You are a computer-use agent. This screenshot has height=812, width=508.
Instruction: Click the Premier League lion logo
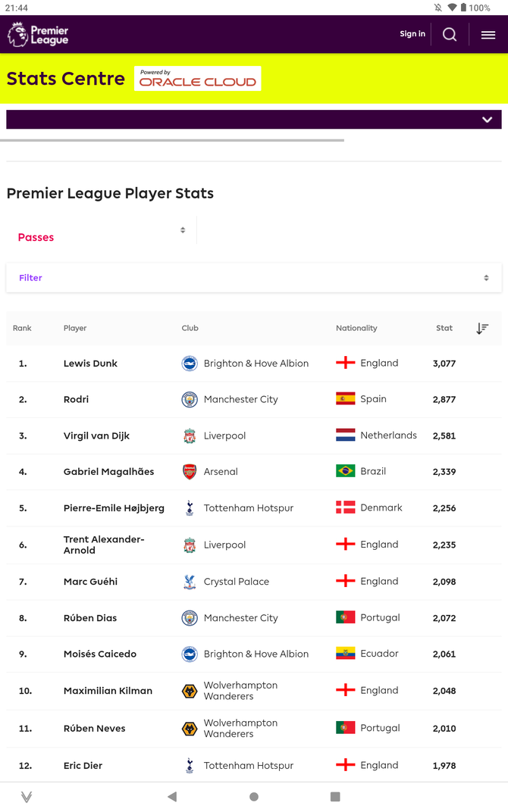click(x=18, y=34)
